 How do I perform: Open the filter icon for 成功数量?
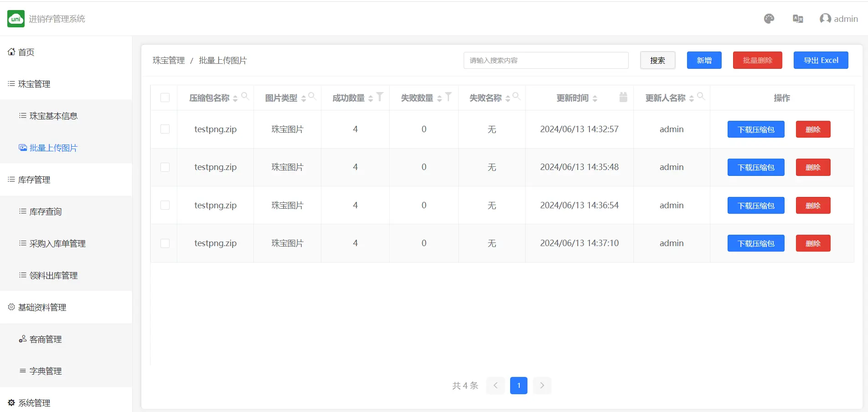(x=380, y=97)
